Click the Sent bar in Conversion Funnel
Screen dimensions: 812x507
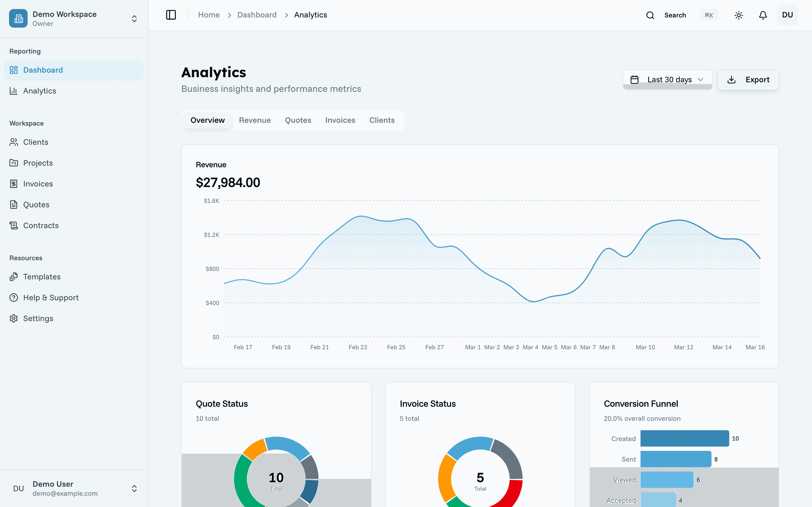click(676, 459)
